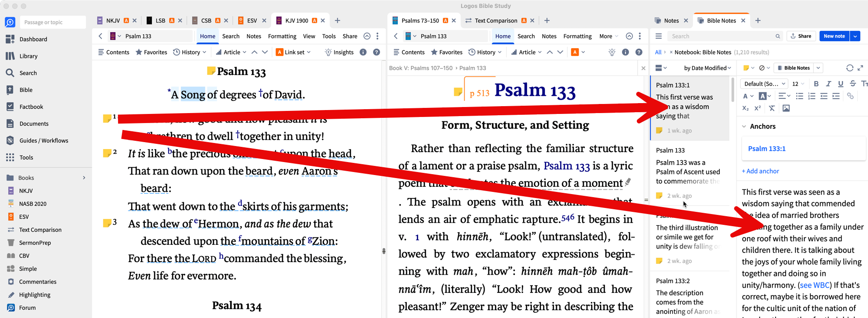This screenshot has height=318, width=868.
Task: Go to previous article in KJV 1900 panel
Action: 254,52
